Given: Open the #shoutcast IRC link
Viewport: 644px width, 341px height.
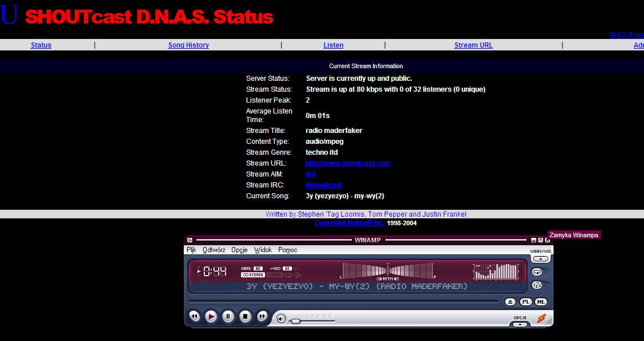Looking at the screenshot, I should (323, 185).
